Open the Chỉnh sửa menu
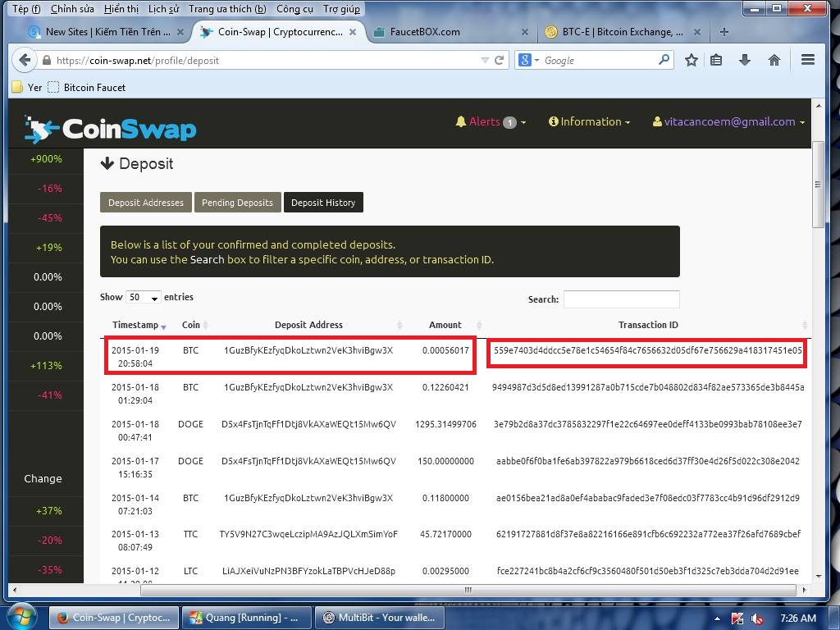This screenshot has width=840, height=630. click(x=72, y=9)
